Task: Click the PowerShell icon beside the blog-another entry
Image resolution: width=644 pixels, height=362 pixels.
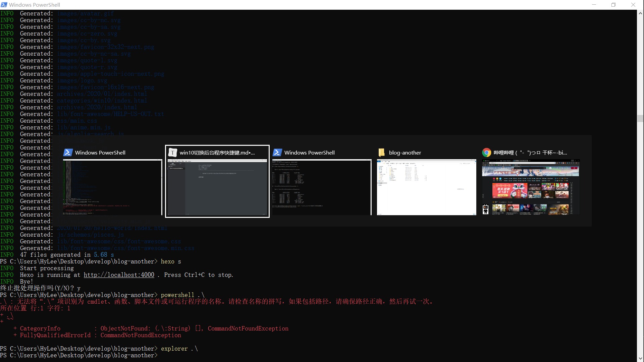Action: [x=277, y=153]
